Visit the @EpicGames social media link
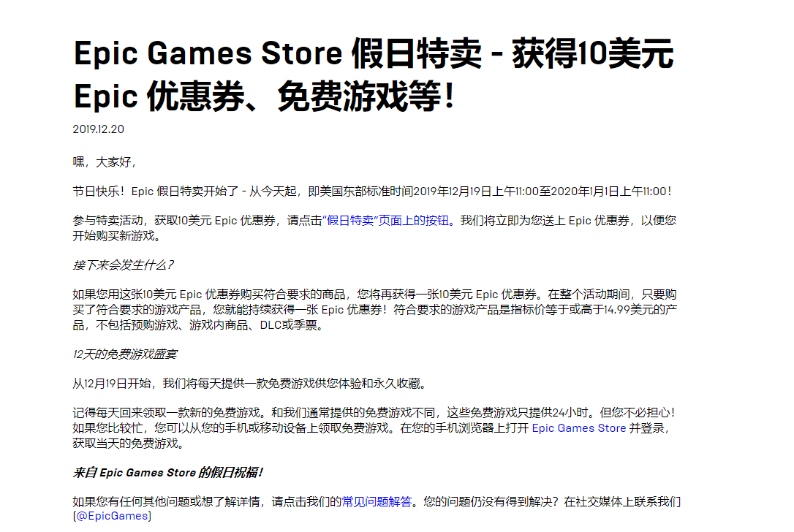The height and width of the screenshot is (532, 794). [x=113, y=516]
